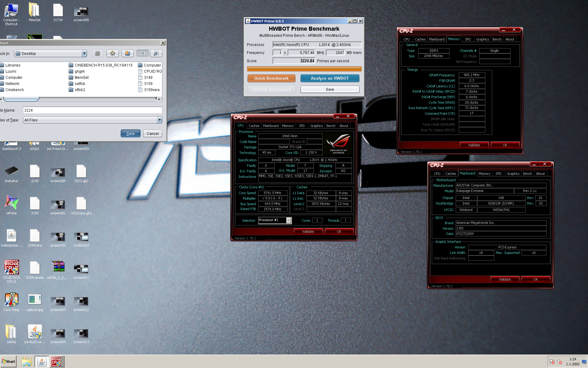Switch to Java app in taskbar

click(x=42, y=362)
